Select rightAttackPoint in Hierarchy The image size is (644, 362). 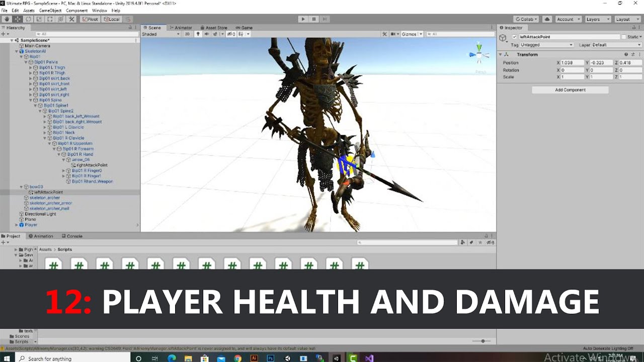pos(92,165)
